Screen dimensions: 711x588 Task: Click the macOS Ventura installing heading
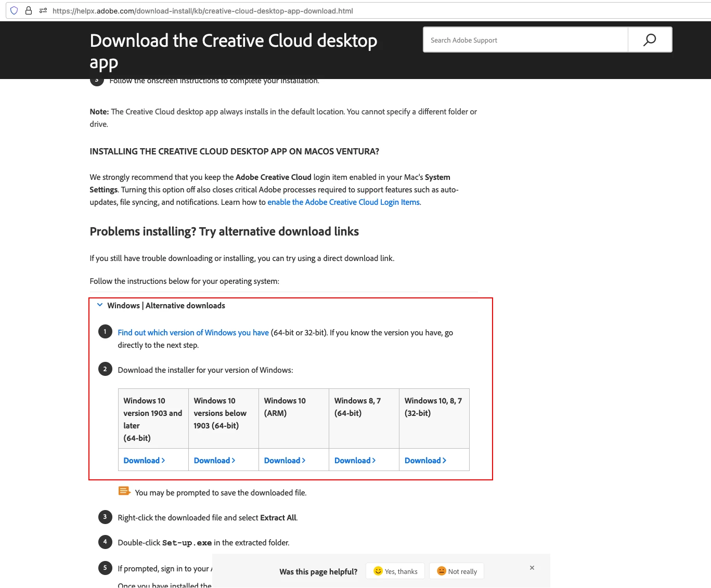click(x=234, y=151)
